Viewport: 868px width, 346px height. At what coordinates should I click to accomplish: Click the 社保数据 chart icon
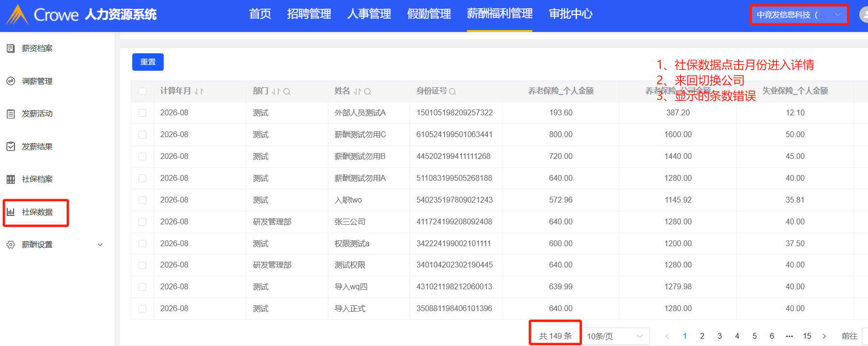click(11, 212)
